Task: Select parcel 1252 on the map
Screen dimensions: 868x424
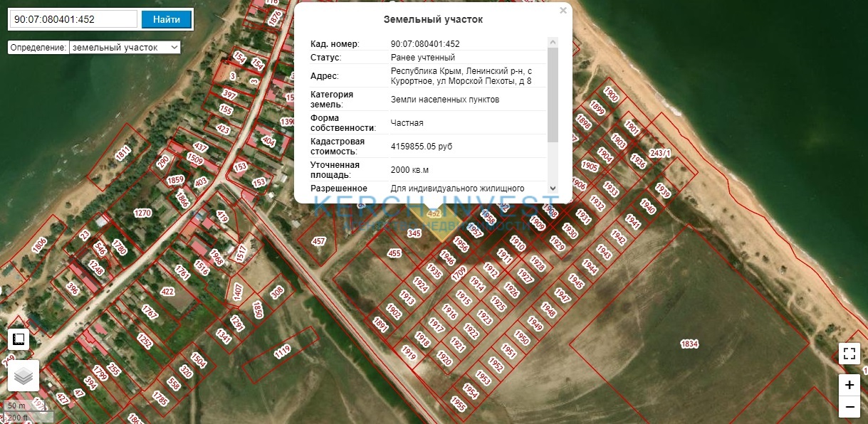Action: [145, 341]
